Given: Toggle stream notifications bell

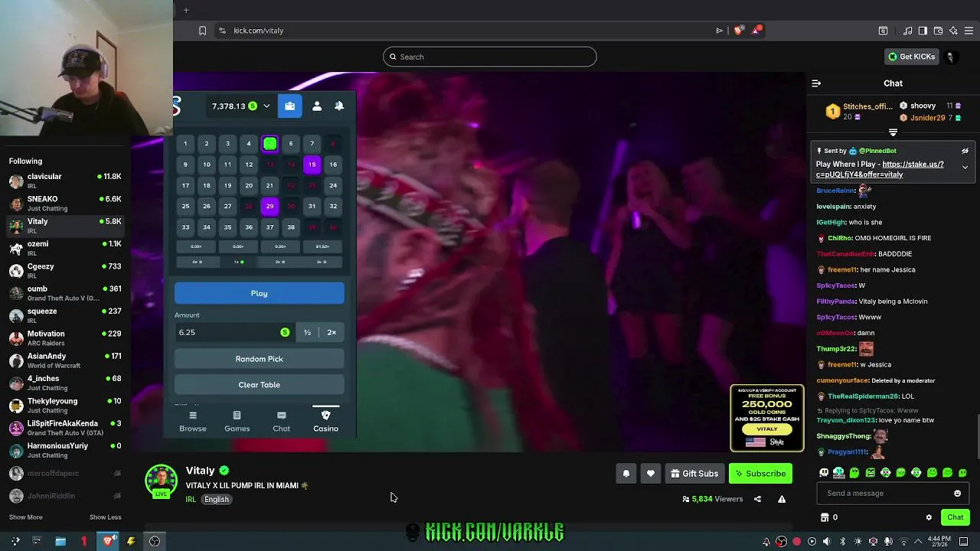Looking at the screenshot, I should click(626, 474).
